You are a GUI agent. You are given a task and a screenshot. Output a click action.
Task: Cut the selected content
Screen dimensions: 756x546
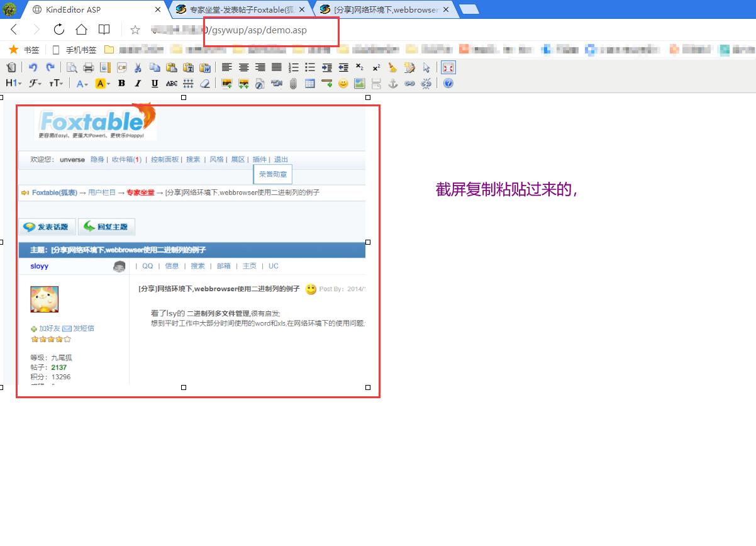click(138, 67)
